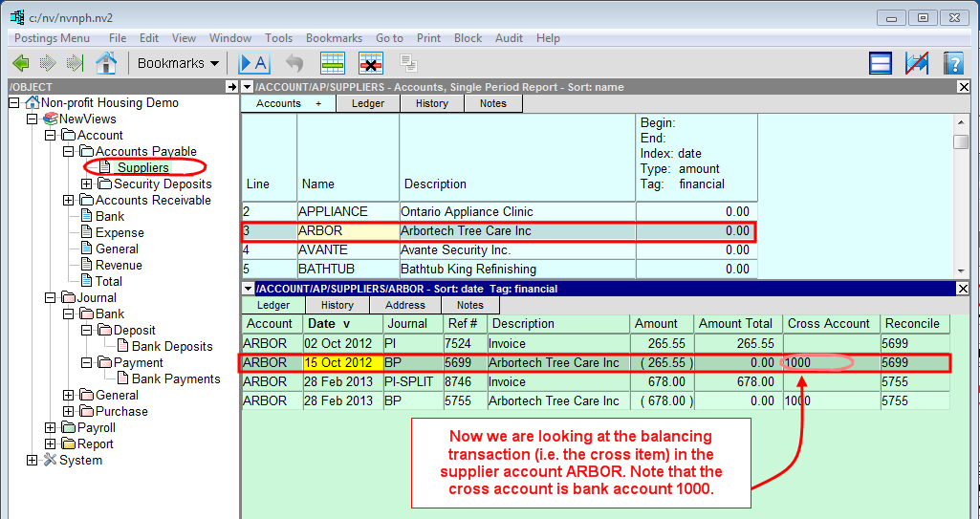
Task: Click the green back arrow icon
Action: click(x=21, y=63)
